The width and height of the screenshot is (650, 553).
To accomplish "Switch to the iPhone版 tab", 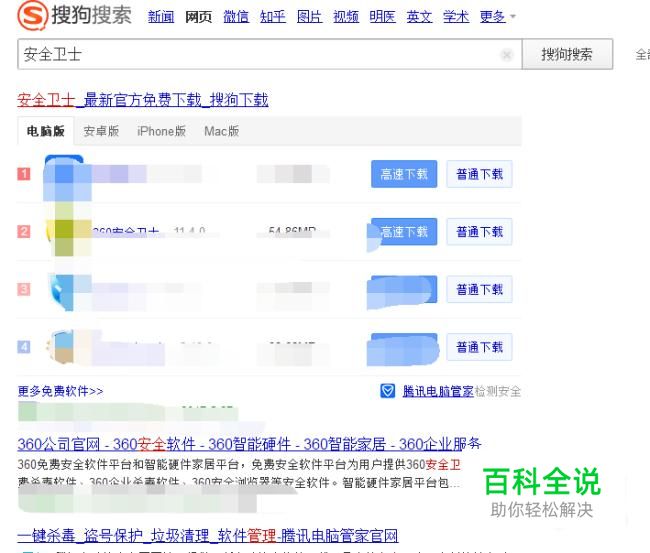I will coord(161,131).
